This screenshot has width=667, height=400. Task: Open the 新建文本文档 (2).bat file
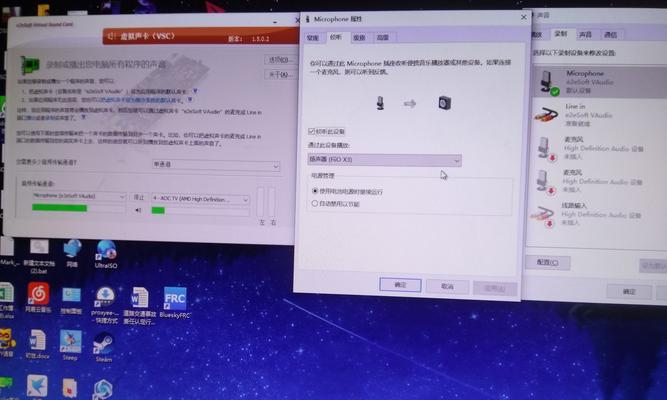(39, 256)
